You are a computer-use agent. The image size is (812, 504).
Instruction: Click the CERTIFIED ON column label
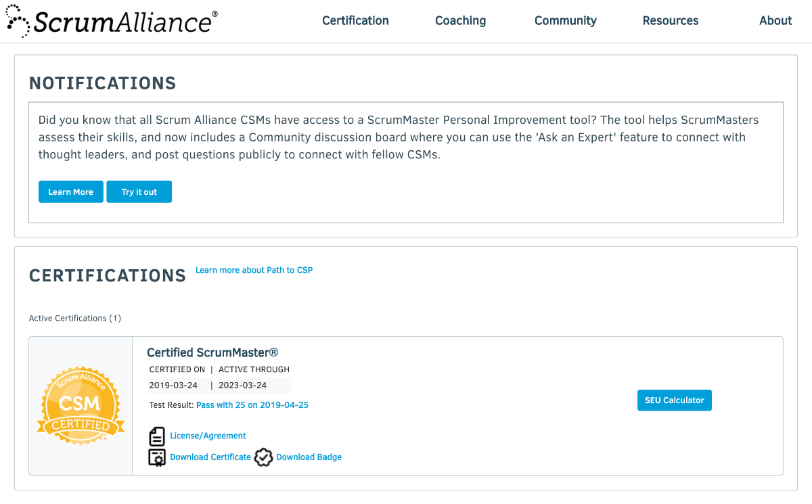(177, 369)
